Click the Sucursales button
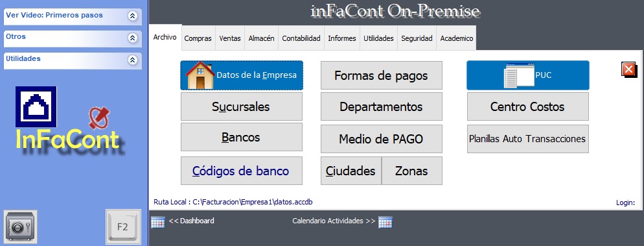This screenshot has width=644, height=246. (x=242, y=106)
